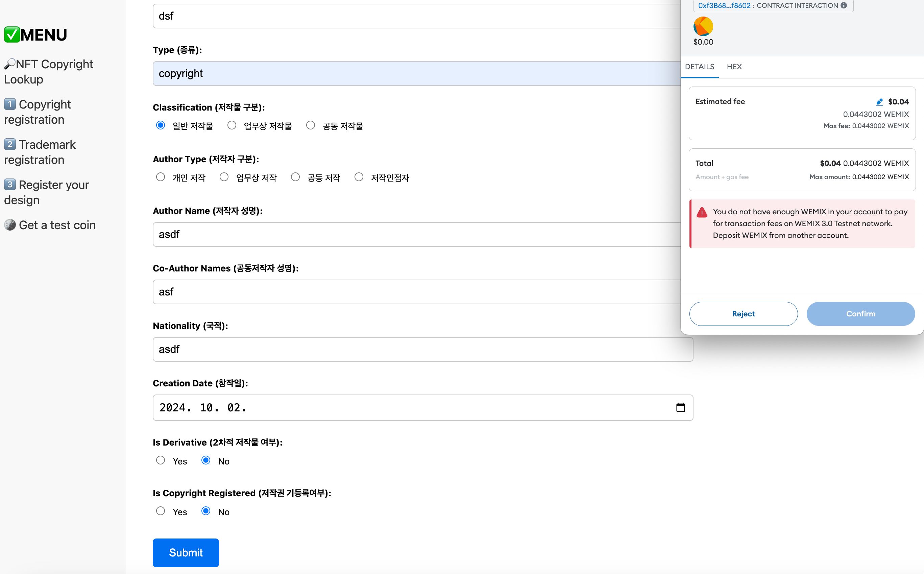
Task: Open the calendar picker icon in Creation Date
Action: (x=680, y=407)
